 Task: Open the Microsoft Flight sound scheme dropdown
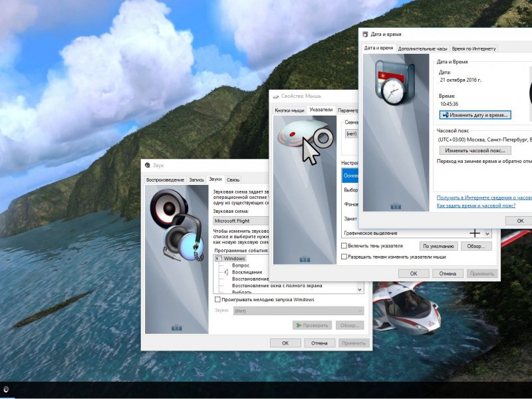241,221
